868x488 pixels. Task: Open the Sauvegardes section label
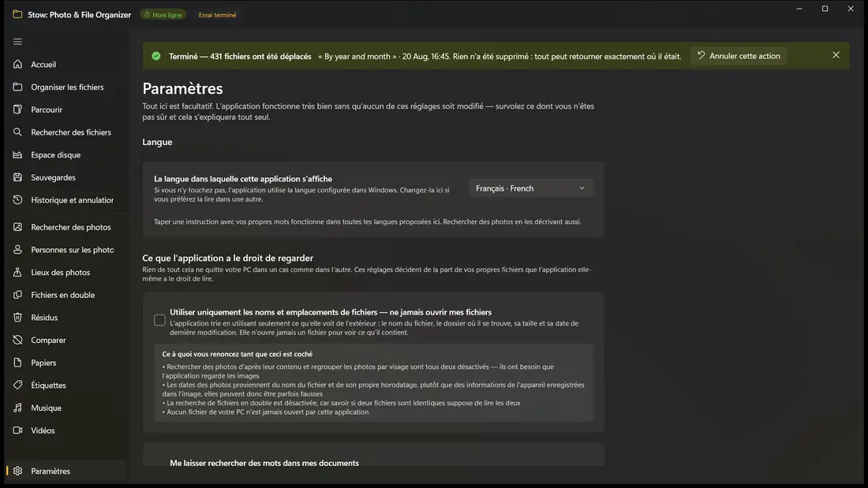[53, 177]
